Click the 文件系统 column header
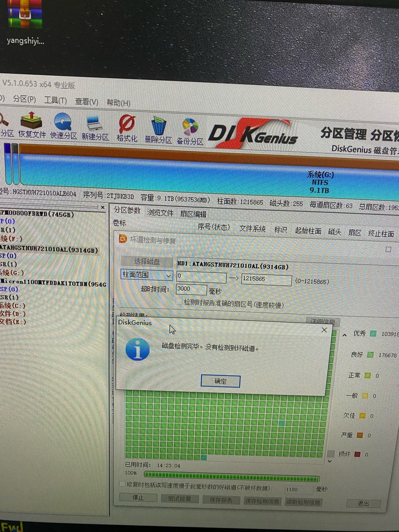Viewport: 399px width, 532px height. 253,228
